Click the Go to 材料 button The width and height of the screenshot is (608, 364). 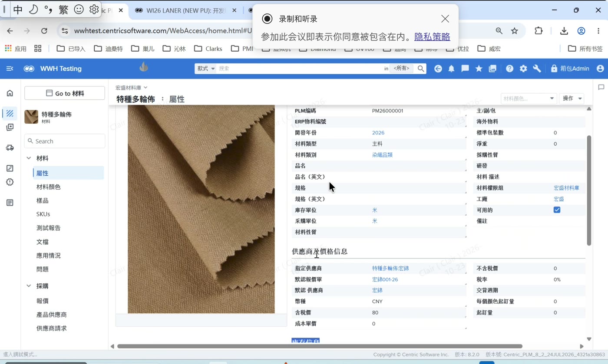point(65,93)
